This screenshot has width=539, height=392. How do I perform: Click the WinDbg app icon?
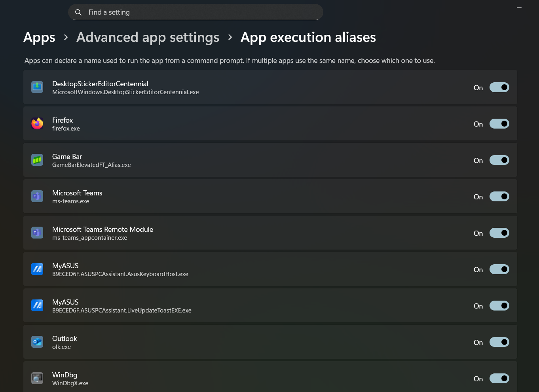pos(37,378)
